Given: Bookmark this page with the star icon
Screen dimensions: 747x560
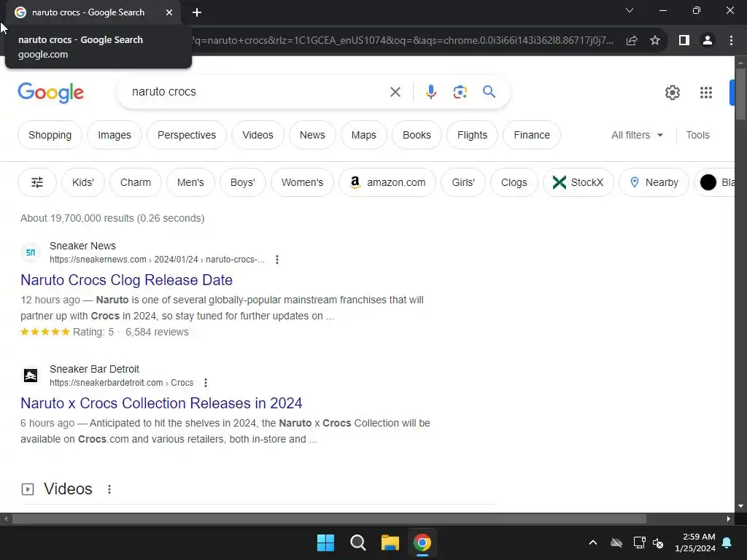Looking at the screenshot, I should tap(655, 41).
